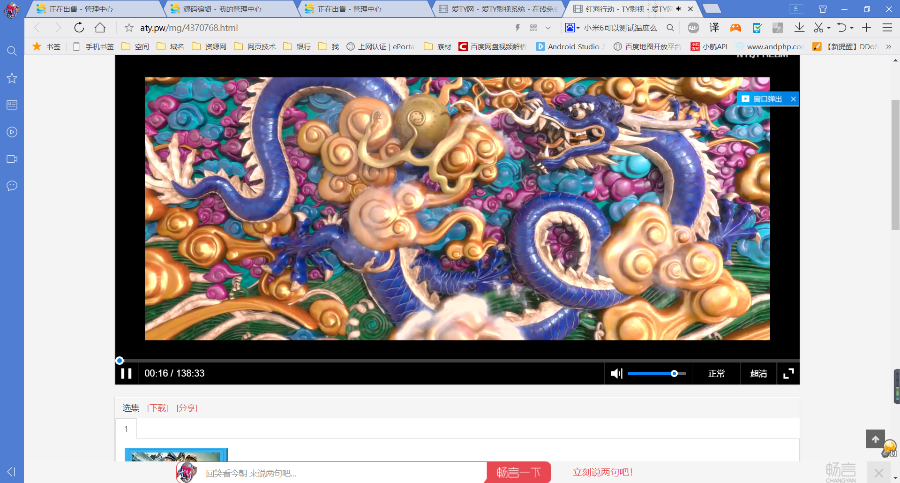
Task: Select the active 红海行动 - TY影视 tab
Action: coord(631,9)
